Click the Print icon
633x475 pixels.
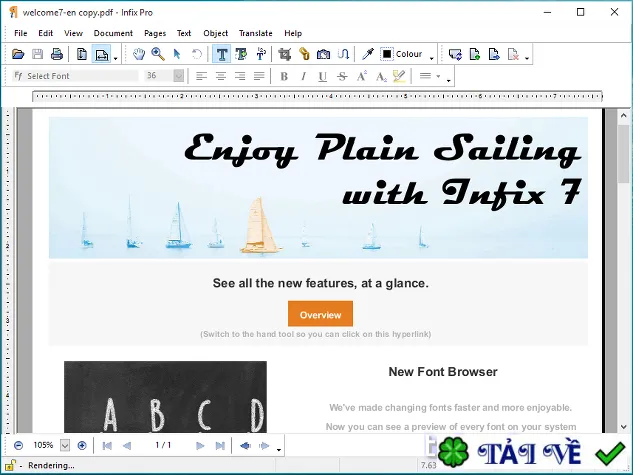tap(57, 54)
